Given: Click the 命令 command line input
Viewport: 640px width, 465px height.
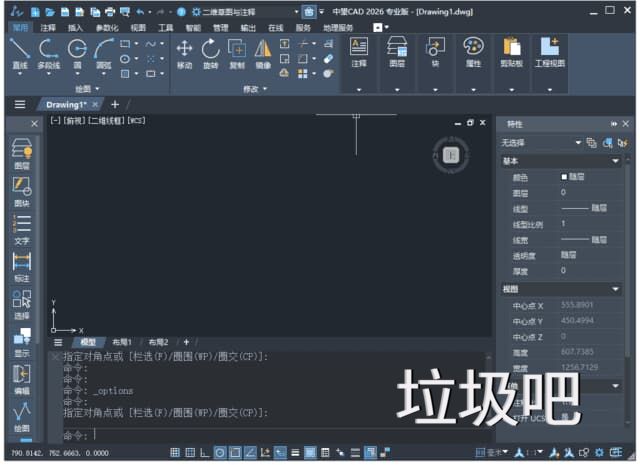Looking at the screenshot, I should click(250, 435).
